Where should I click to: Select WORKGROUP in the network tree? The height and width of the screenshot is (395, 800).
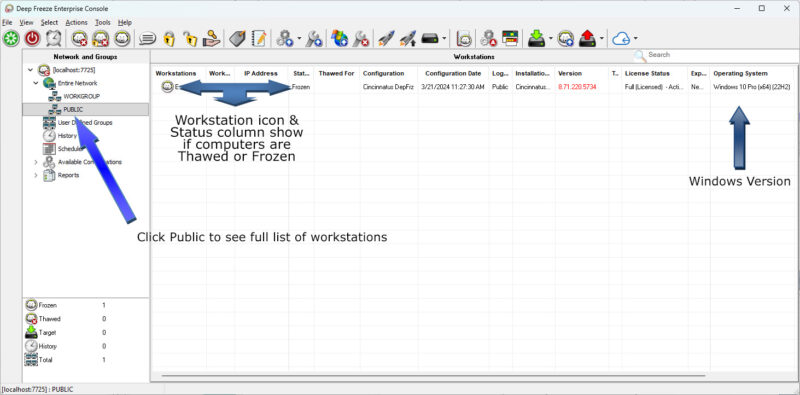(x=82, y=96)
